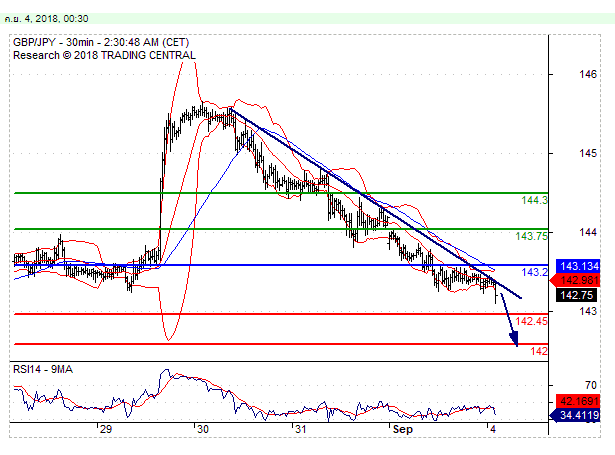
Task: Click the red 142.45 support label
Action: (x=531, y=321)
